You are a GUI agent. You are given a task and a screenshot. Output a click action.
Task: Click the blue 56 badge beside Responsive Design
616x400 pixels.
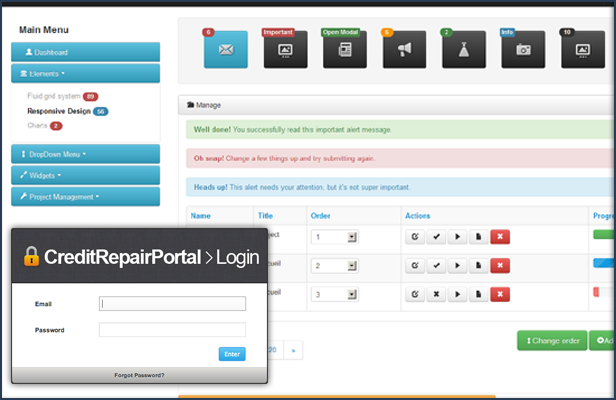pyautogui.click(x=101, y=111)
